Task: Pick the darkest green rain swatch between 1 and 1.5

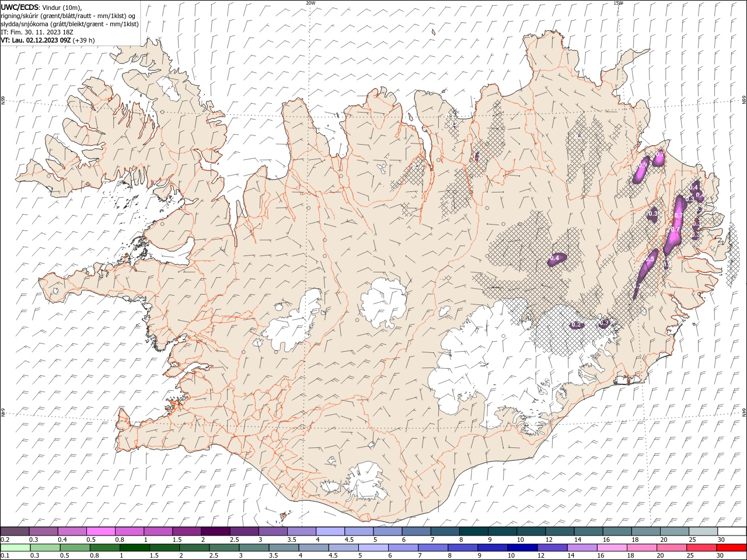Action: point(134,548)
